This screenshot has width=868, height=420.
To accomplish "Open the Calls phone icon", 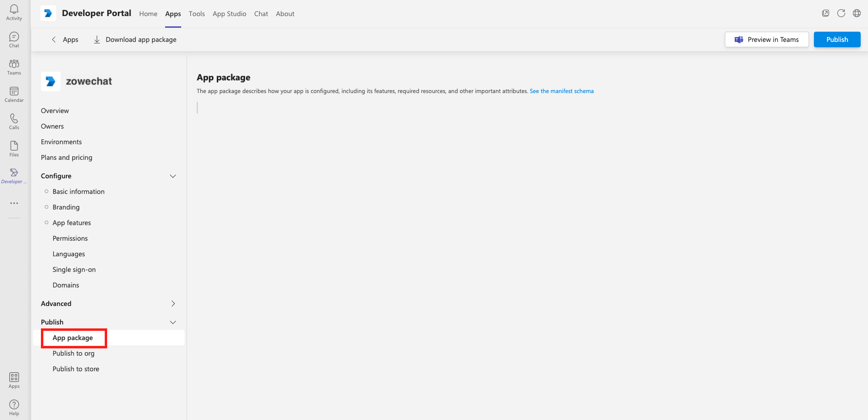I will click(x=14, y=121).
